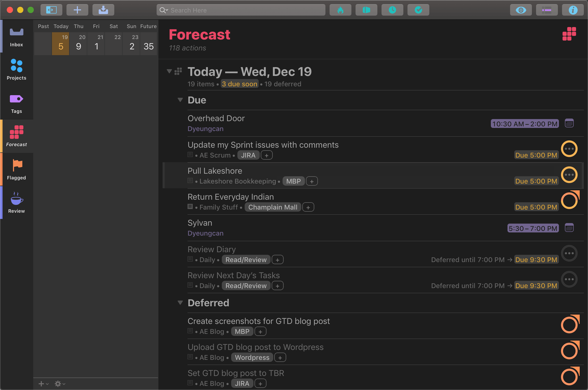Viewport: 588px width, 390px height.
Task: Click the small grid icon beside Today heading
Action: pos(178,71)
